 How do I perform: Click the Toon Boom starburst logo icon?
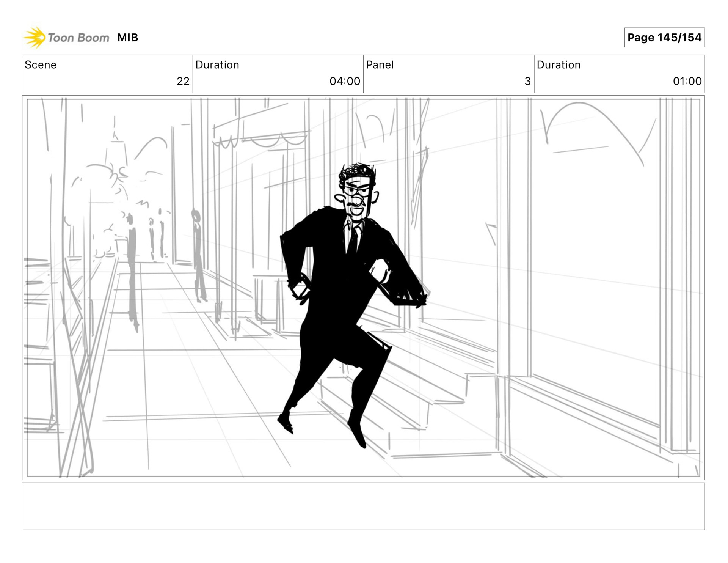[x=35, y=38]
